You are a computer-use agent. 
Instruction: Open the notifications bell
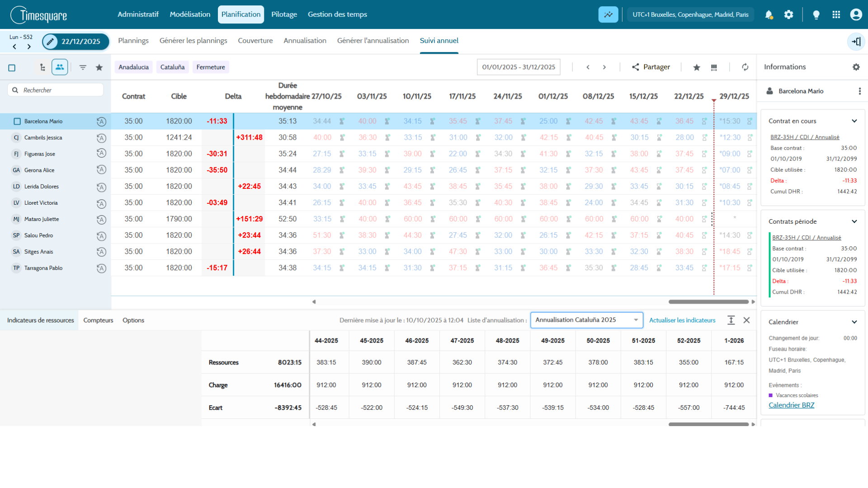point(769,14)
